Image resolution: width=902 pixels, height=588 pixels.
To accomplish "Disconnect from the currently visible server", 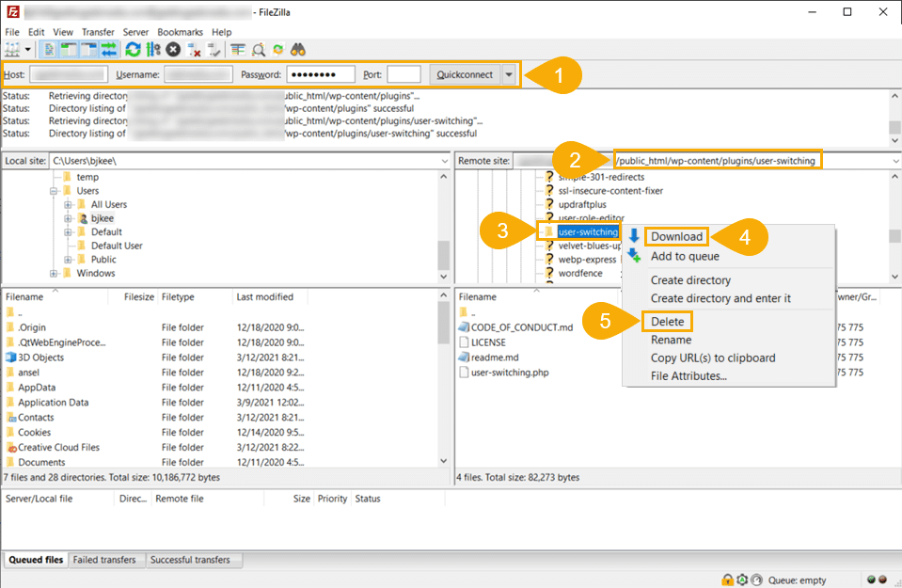I will pyautogui.click(x=194, y=50).
